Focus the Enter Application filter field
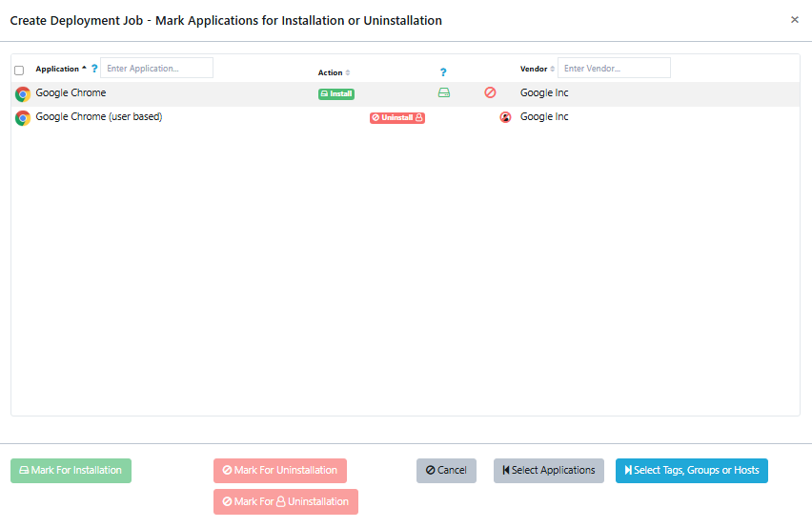The height and width of the screenshot is (528, 812). tap(157, 69)
